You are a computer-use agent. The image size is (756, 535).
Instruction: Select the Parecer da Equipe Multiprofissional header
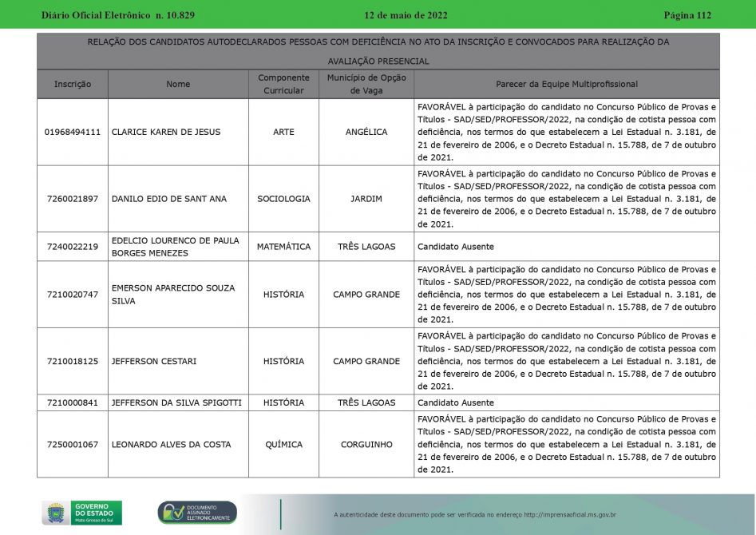tap(566, 84)
